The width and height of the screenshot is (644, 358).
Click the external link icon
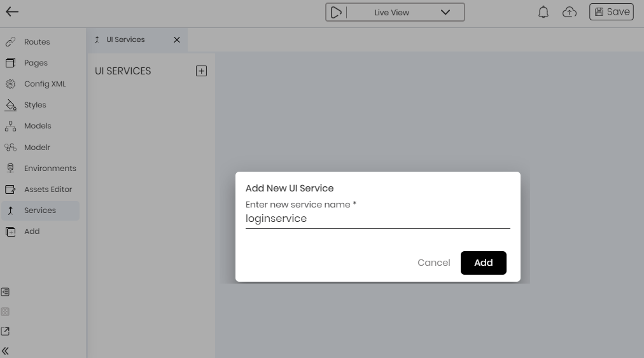click(x=5, y=331)
